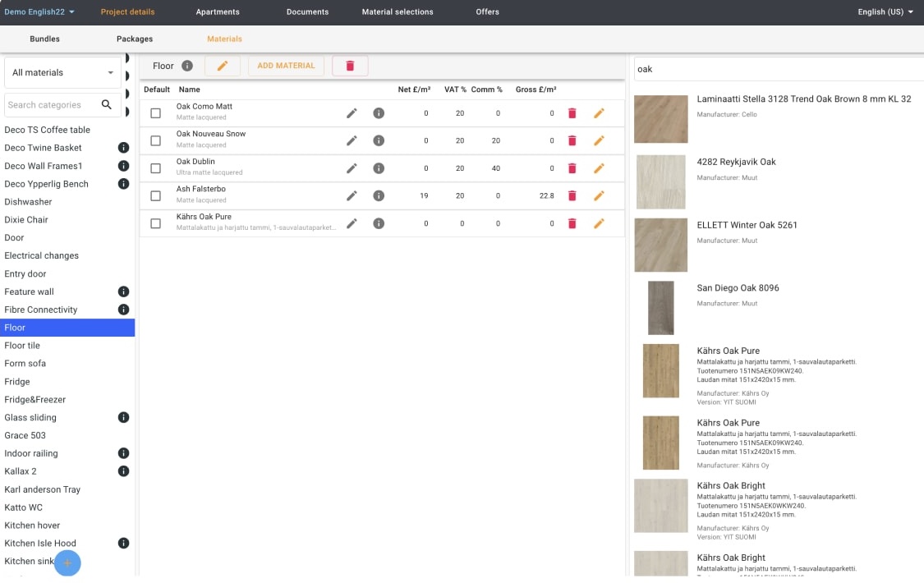
Task: Click Laminaatti Stella 3128 Trend Oak thumbnail
Action: (660, 119)
